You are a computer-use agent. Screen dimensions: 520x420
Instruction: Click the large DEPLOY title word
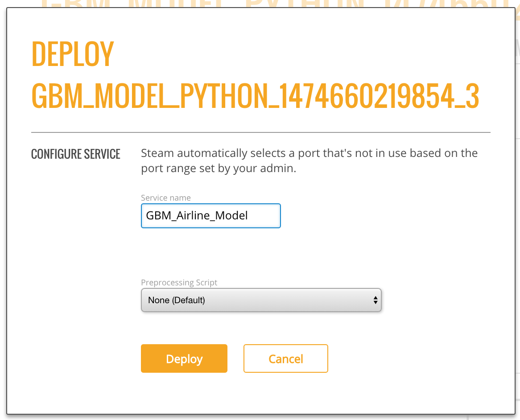click(x=73, y=54)
